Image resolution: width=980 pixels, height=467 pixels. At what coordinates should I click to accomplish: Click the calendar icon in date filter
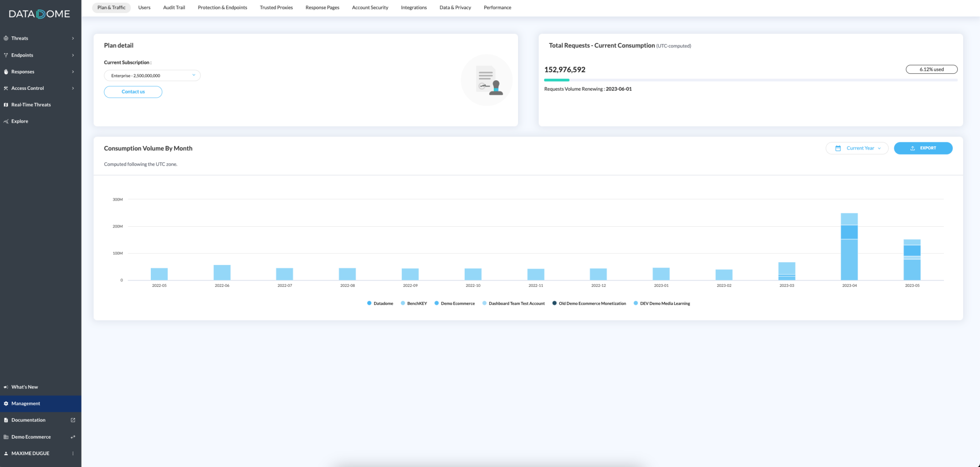838,148
